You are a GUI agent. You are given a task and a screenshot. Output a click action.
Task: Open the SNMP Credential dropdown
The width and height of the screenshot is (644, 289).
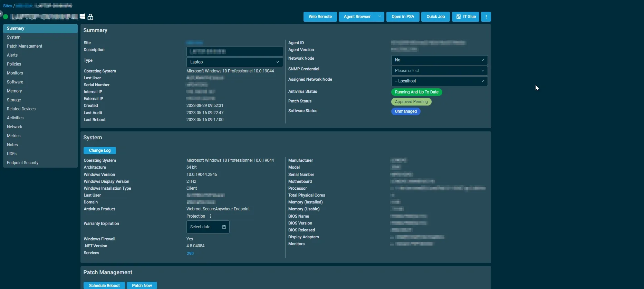tap(439, 71)
